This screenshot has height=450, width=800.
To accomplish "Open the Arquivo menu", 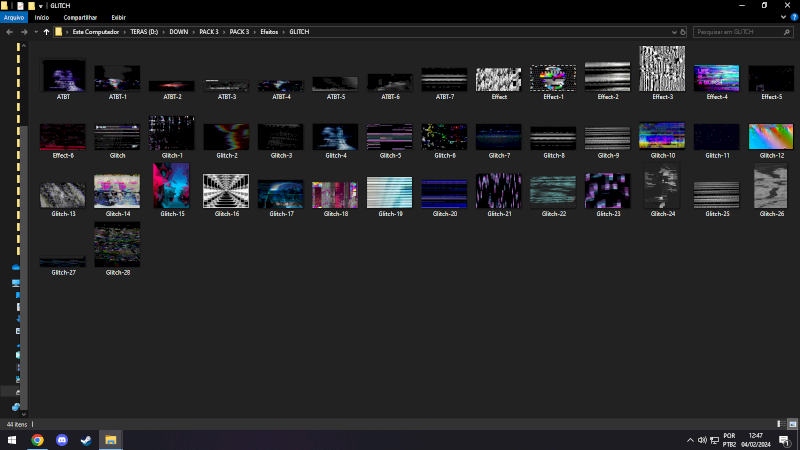I will click(14, 17).
